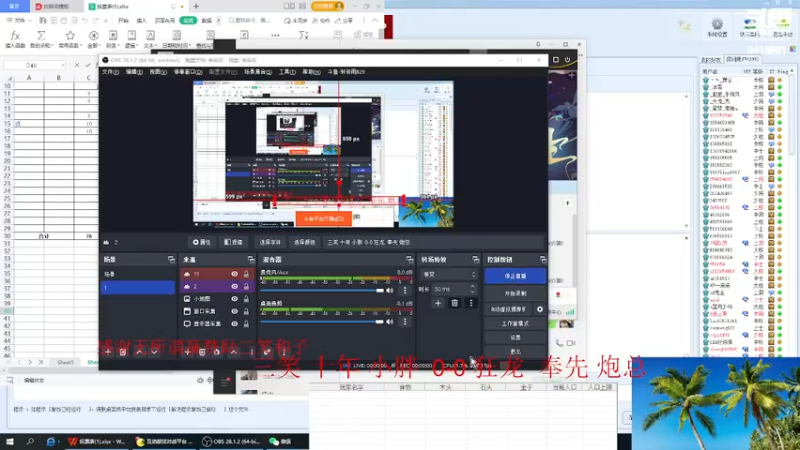Open OBS 设置 settings button
Image resolution: width=800 pixels, height=450 pixels.
[x=515, y=338]
